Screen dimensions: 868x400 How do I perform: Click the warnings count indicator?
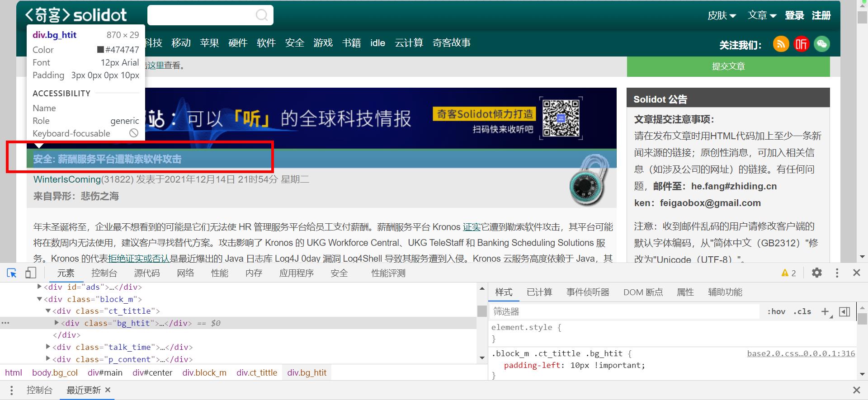pos(789,273)
